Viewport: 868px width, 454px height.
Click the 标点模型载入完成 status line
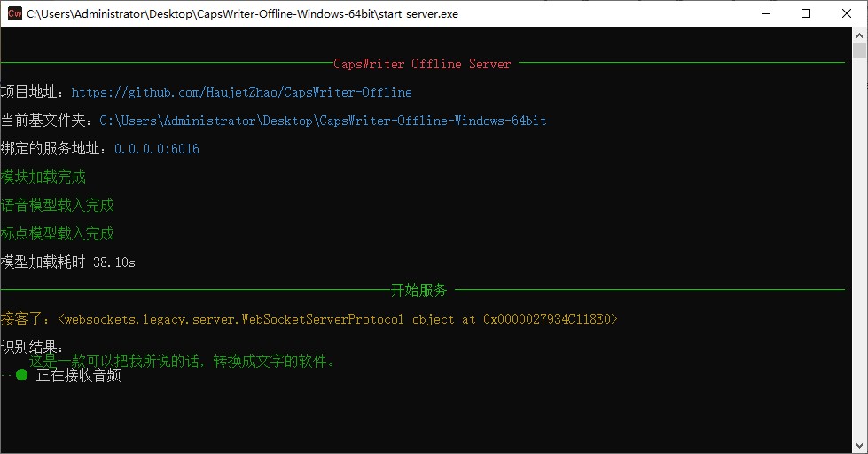(58, 233)
